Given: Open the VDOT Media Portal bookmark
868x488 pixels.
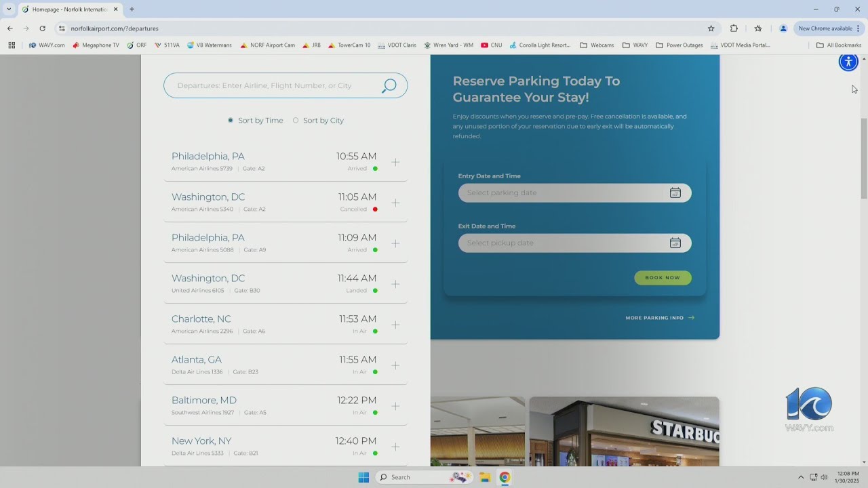Looking at the screenshot, I should [740, 45].
